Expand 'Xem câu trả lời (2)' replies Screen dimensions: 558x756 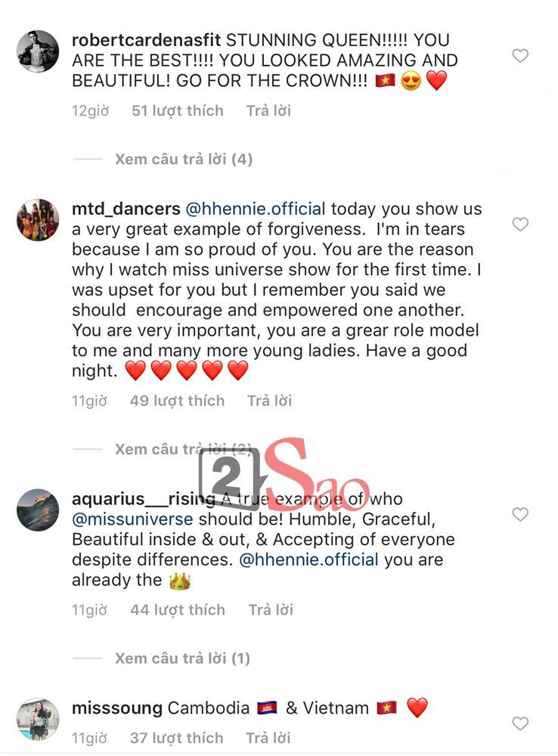(184, 450)
